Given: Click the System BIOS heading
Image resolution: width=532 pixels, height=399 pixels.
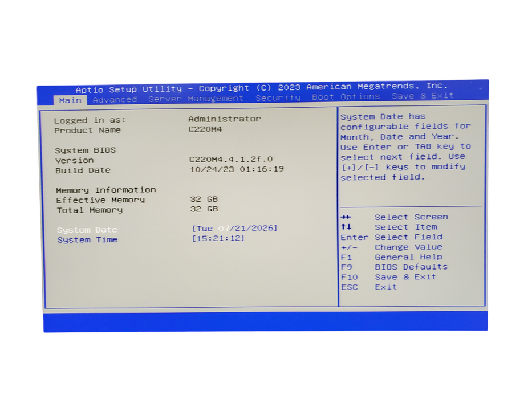Looking at the screenshot, I should click(x=86, y=150).
